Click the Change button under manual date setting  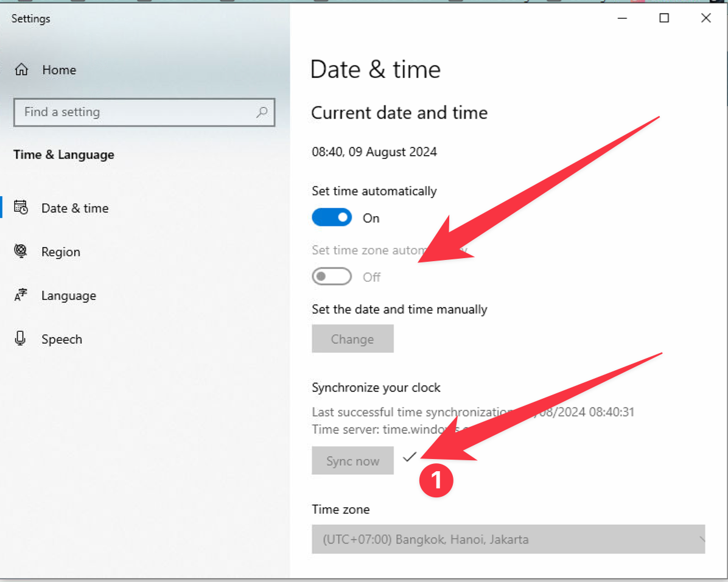(352, 338)
